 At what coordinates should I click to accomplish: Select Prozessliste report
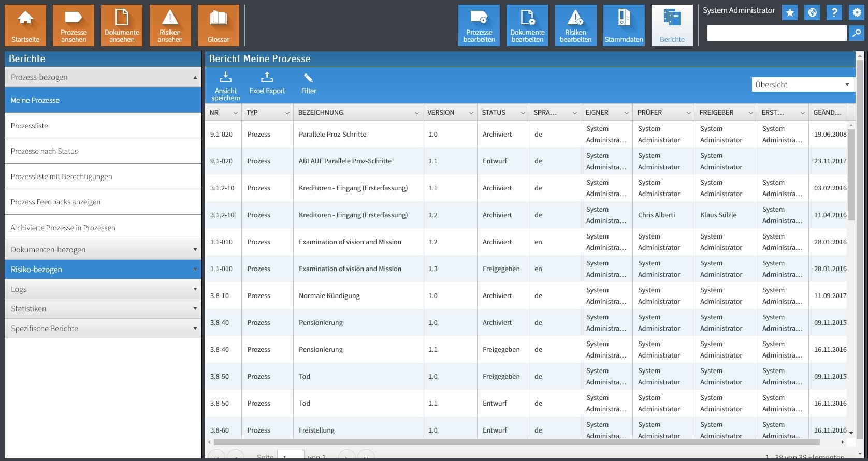[x=103, y=126]
